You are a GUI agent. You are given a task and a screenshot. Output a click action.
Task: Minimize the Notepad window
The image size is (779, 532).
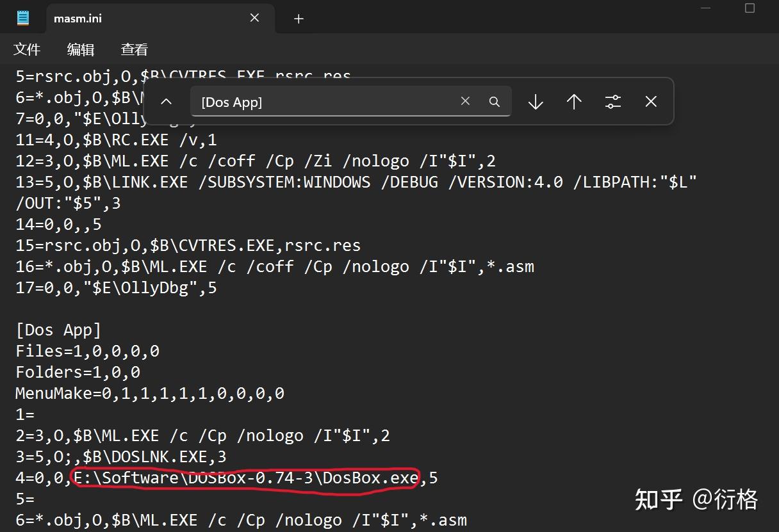(x=705, y=8)
